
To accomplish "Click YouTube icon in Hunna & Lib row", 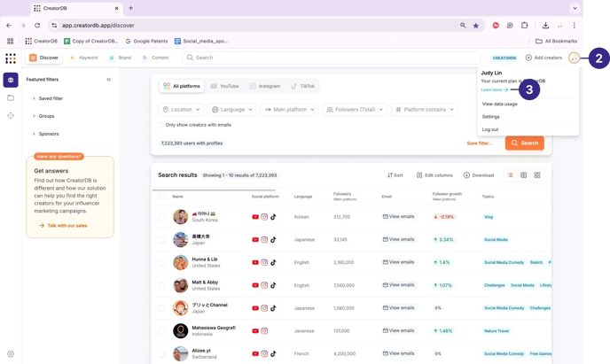I will (x=255, y=263).
